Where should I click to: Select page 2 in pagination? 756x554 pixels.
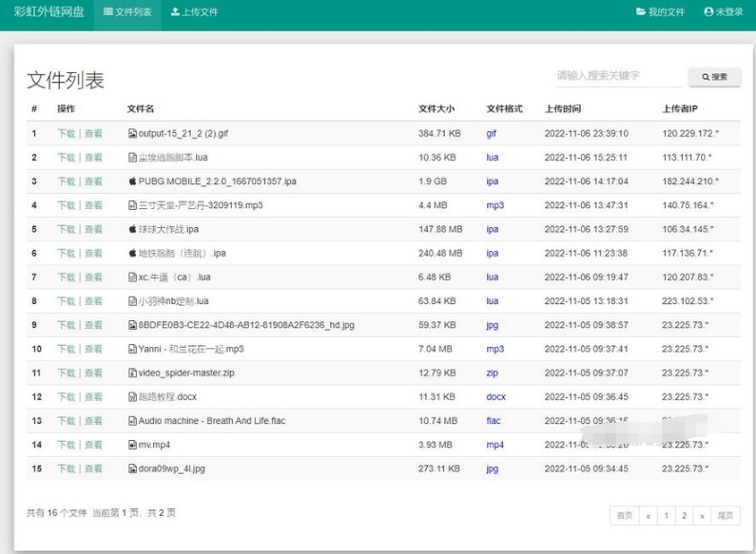click(684, 515)
